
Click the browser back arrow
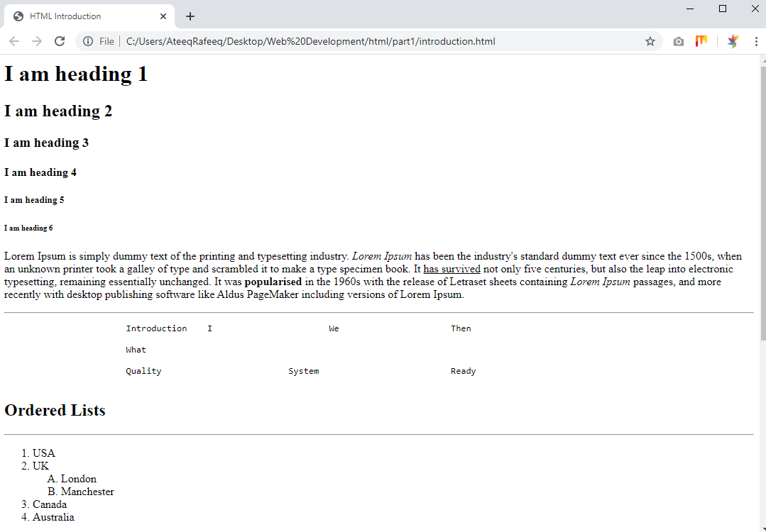14,41
